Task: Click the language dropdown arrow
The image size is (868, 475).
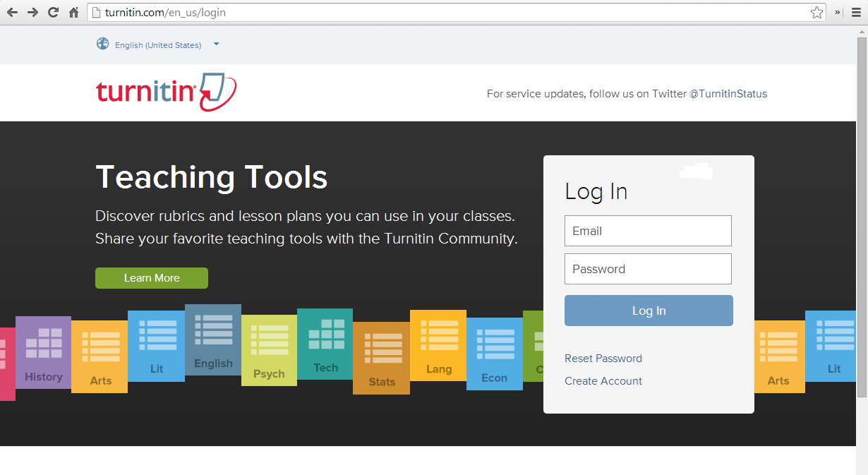Action: [x=216, y=44]
